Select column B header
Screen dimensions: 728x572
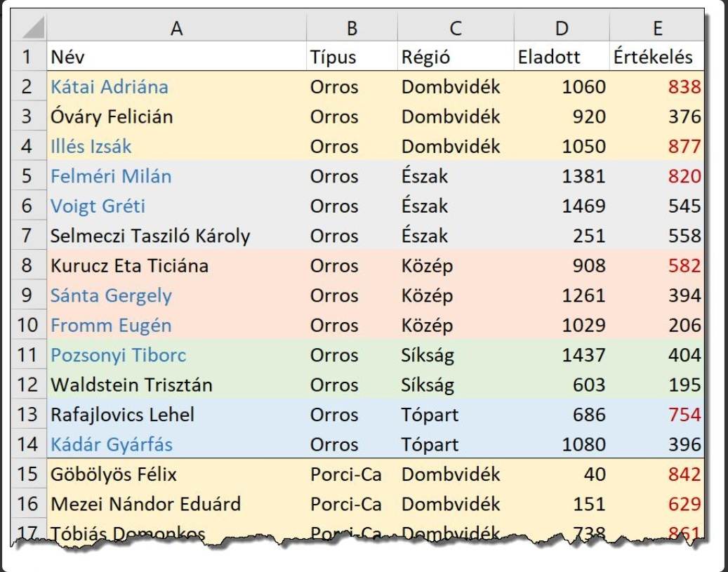click(x=352, y=28)
